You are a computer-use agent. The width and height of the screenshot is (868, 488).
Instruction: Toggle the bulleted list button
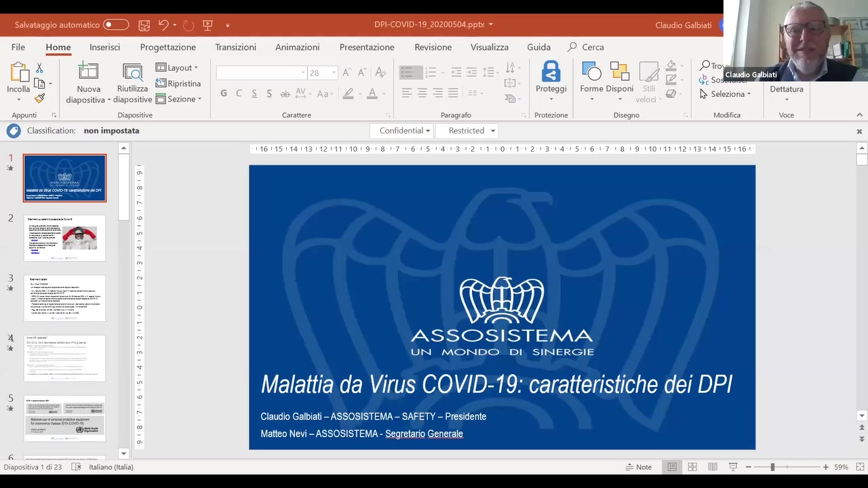click(x=407, y=72)
